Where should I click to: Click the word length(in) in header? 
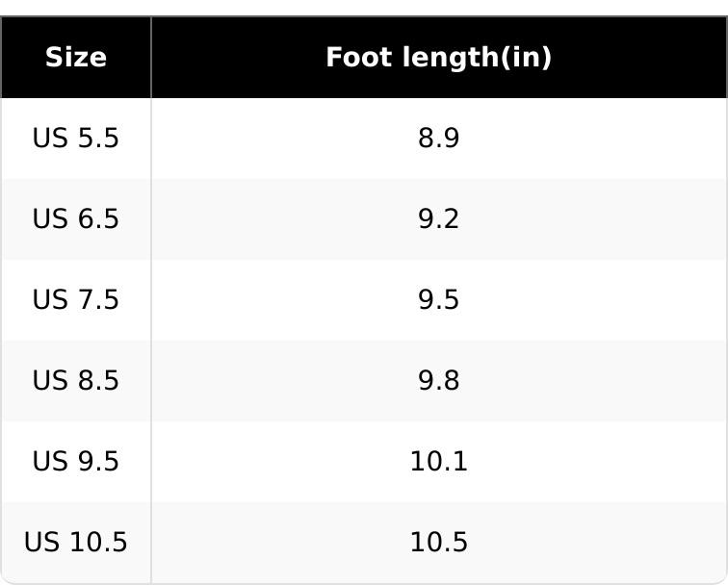477,59
